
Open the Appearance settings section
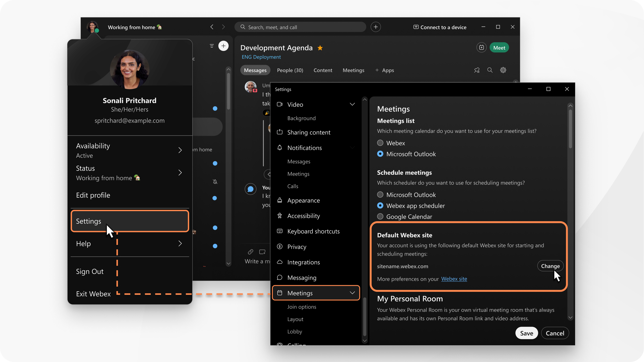tap(303, 200)
